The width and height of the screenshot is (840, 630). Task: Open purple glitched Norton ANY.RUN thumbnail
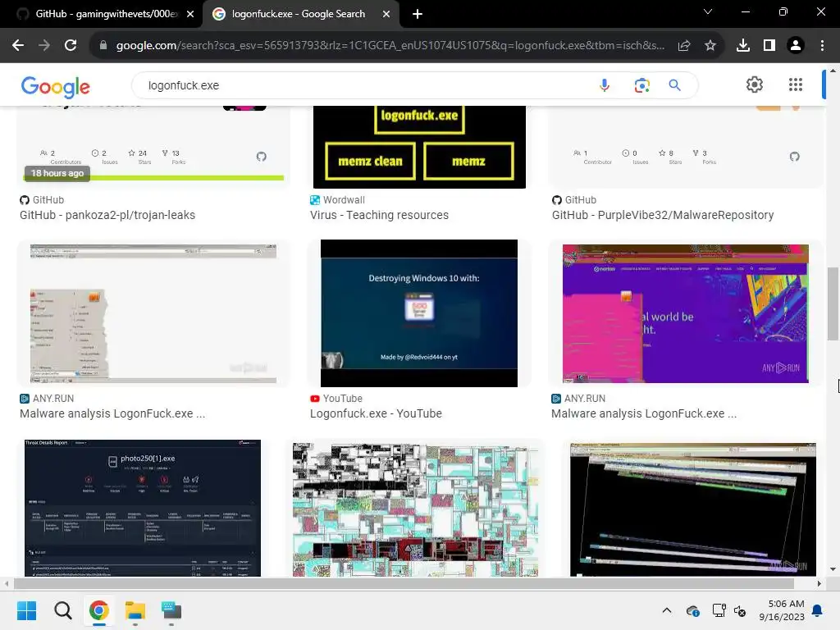tap(685, 313)
